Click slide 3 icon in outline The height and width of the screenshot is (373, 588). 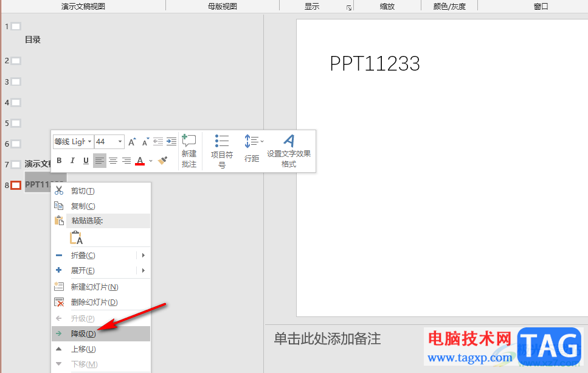(16, 82)
